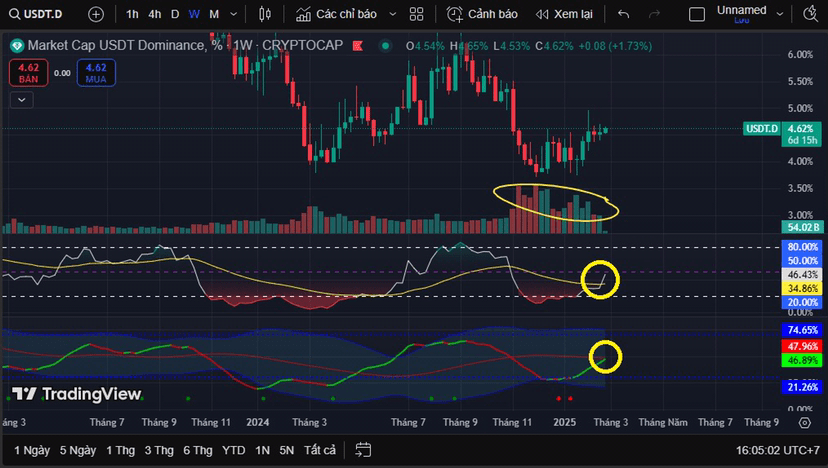Click the yellow 34.86% value label
The image size is (828, 468).
802,288
